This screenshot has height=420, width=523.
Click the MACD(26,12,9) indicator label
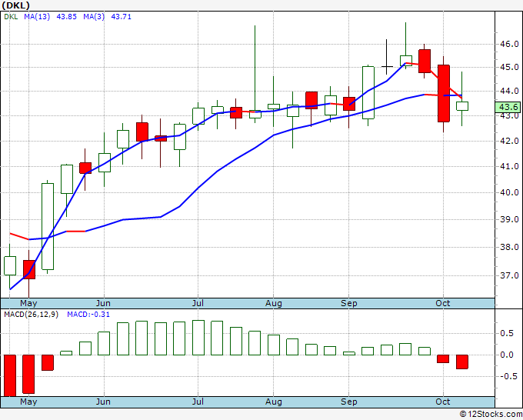pos(31,315)
